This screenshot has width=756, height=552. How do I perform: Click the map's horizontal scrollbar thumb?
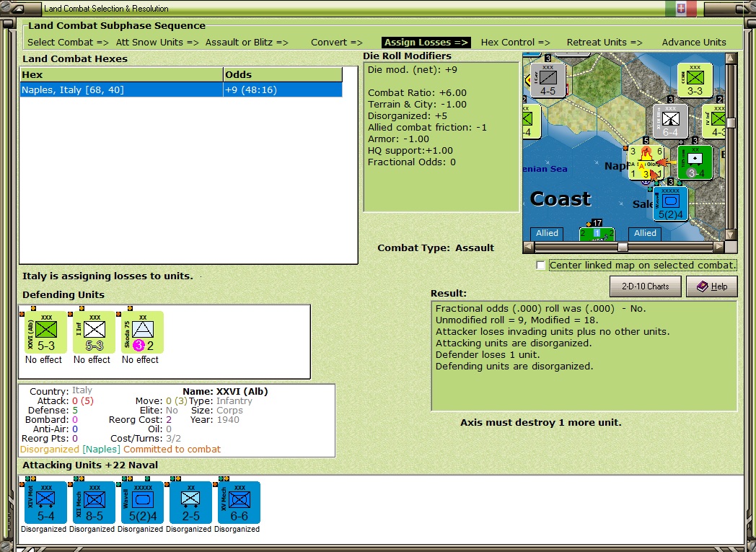tap(623, 247)
